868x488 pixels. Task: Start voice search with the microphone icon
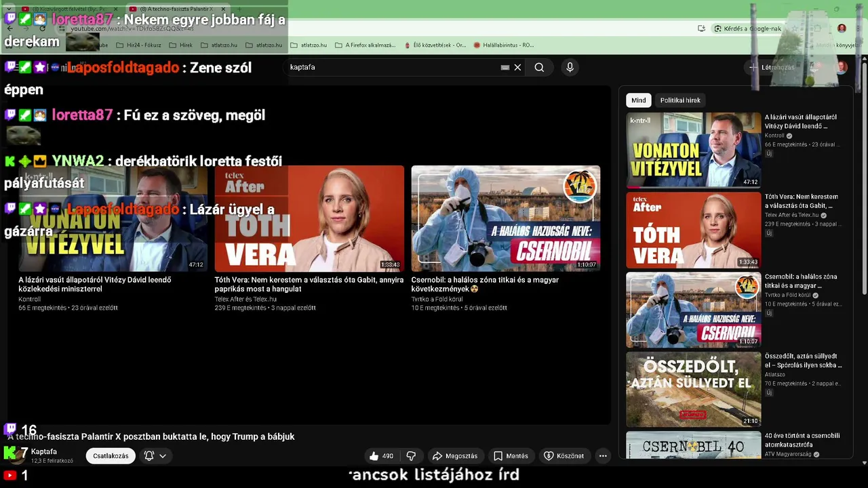(570, 67)
